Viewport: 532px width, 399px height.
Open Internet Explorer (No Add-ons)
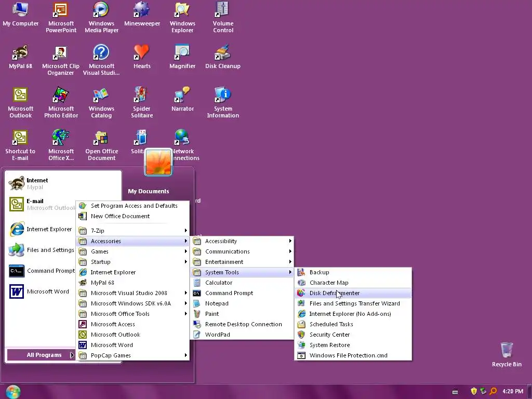click(x=353, y=314)
